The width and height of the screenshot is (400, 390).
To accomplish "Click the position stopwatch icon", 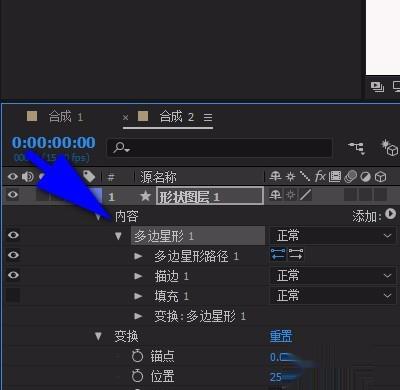I will click(x=137, y=376).
